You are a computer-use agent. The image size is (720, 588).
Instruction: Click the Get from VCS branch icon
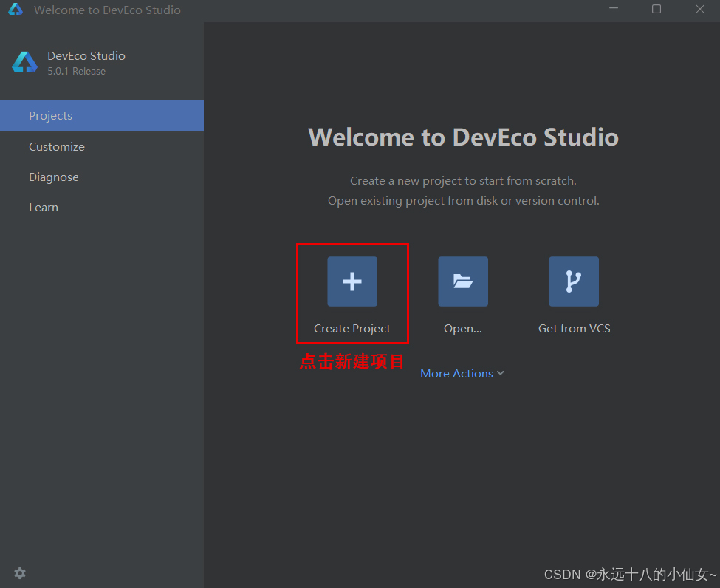tap(574, 281)
